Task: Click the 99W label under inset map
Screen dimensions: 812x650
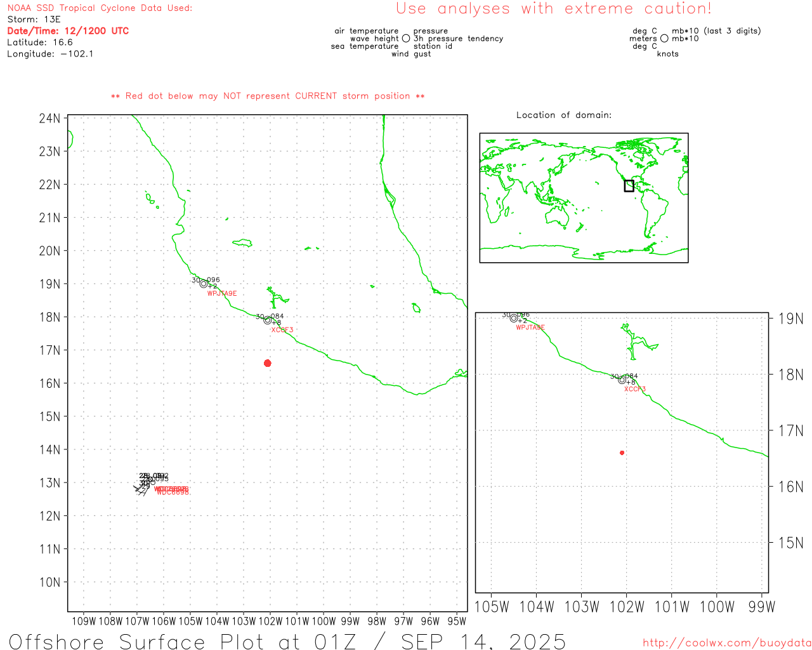Action: (x=762, y=607)
